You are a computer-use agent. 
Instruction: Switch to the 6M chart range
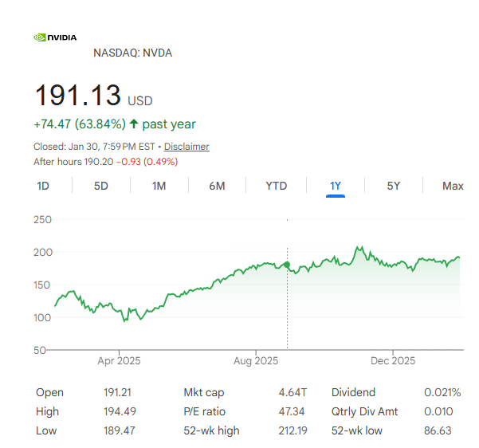pyautogui.click(x=217, y=186)
